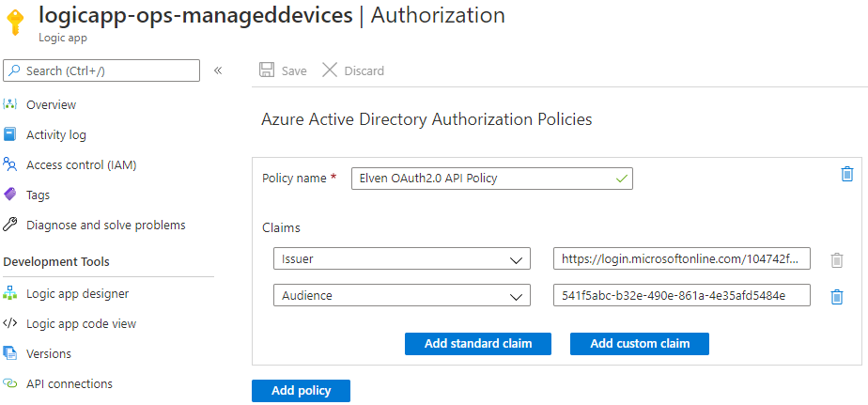Open Overview in the sidebar

pyautogui.click(x=51, y=104)
